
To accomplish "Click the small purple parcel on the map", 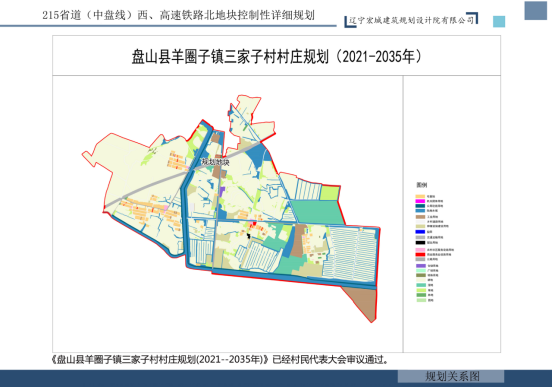I will coord(221,192).
